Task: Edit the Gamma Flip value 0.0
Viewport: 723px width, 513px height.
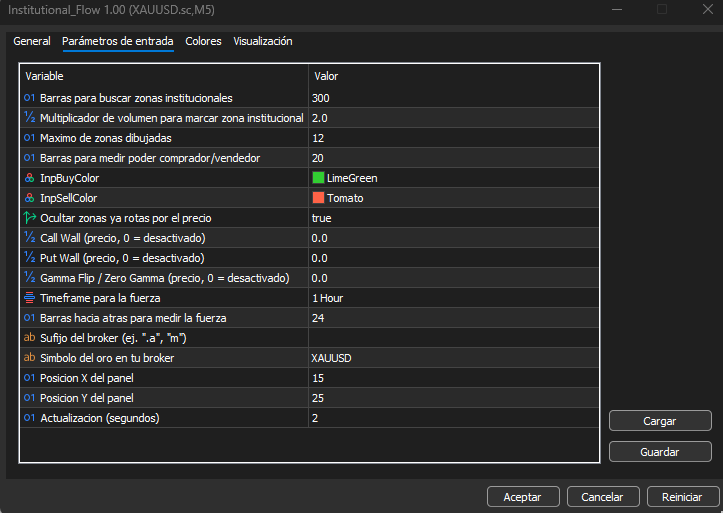Action: (x=454, y=277)
